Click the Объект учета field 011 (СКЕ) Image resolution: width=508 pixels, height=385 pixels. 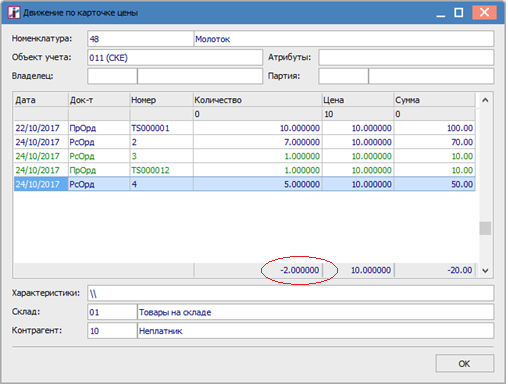(175, 58)
